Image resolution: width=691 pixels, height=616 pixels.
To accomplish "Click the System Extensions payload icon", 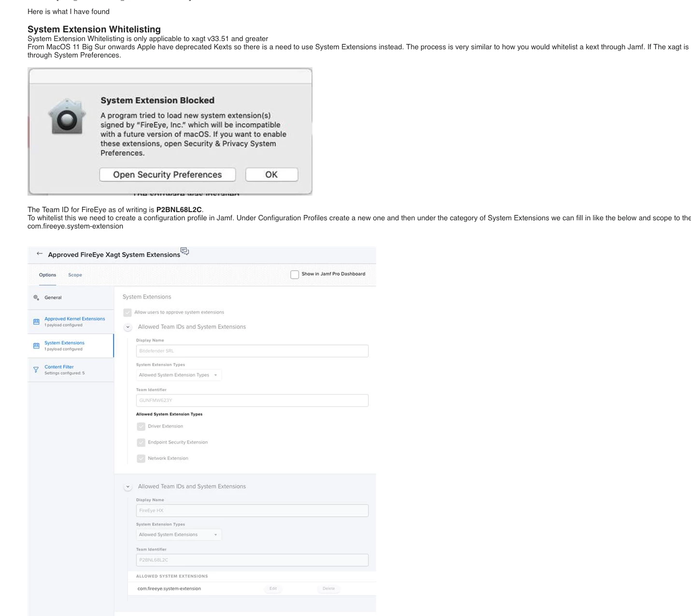I will pos(36,346).
